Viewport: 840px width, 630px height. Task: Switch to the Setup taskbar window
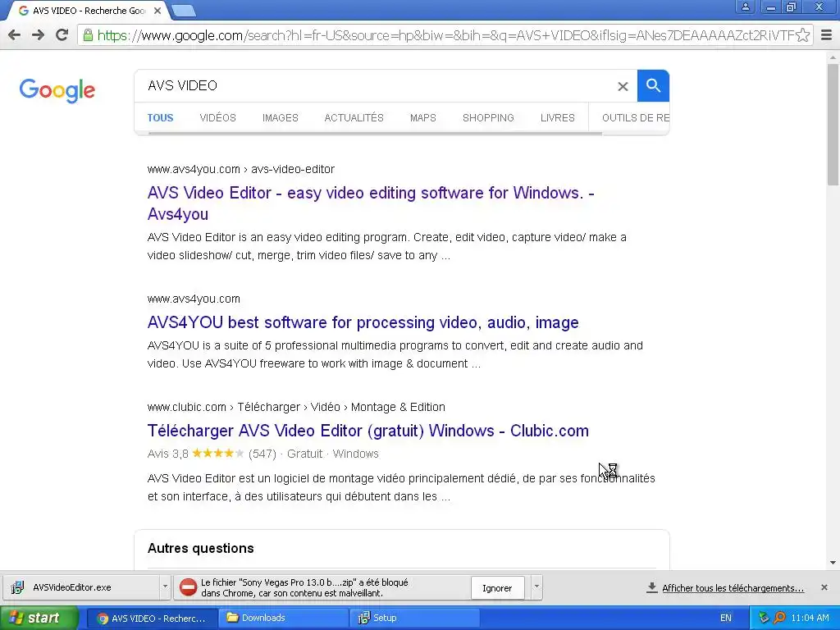pyautogui.click(x=413, y=619)
